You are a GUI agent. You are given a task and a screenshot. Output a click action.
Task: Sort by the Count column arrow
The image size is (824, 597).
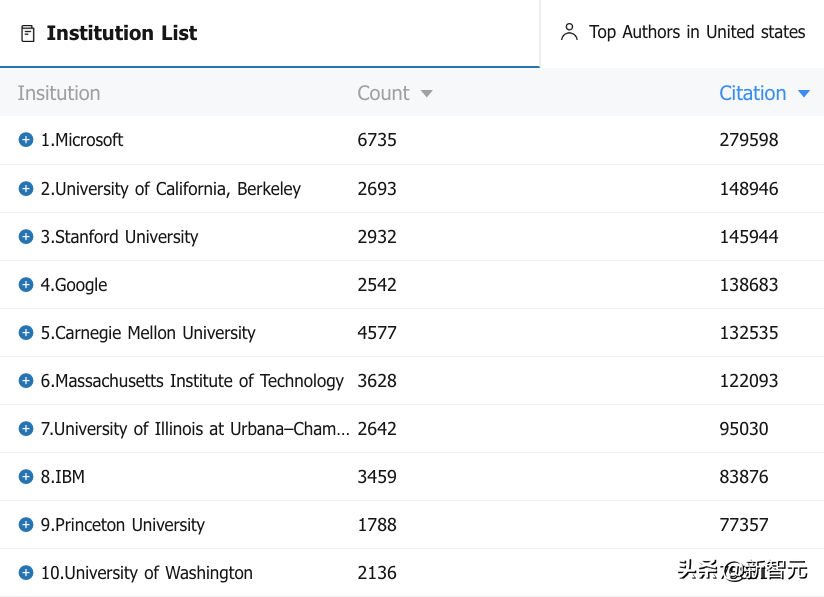tap(427, 94)
